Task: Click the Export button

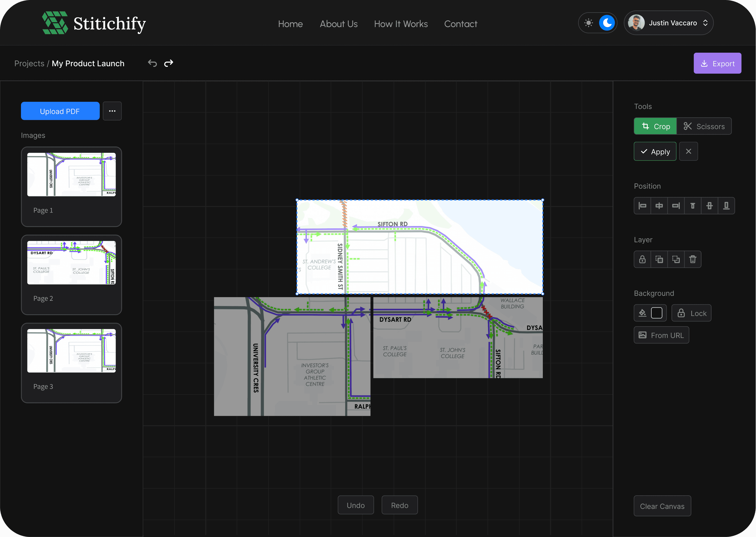Action: (717, 63)
